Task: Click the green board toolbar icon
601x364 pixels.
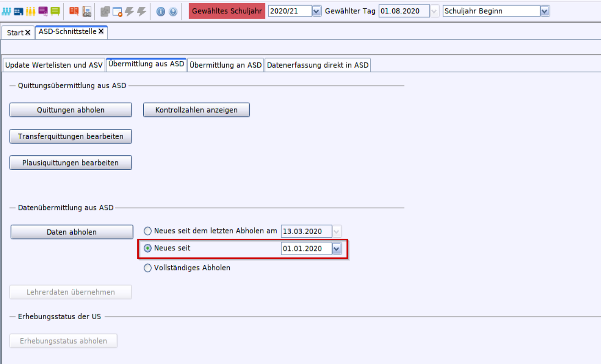Action: tap(55, 11)
